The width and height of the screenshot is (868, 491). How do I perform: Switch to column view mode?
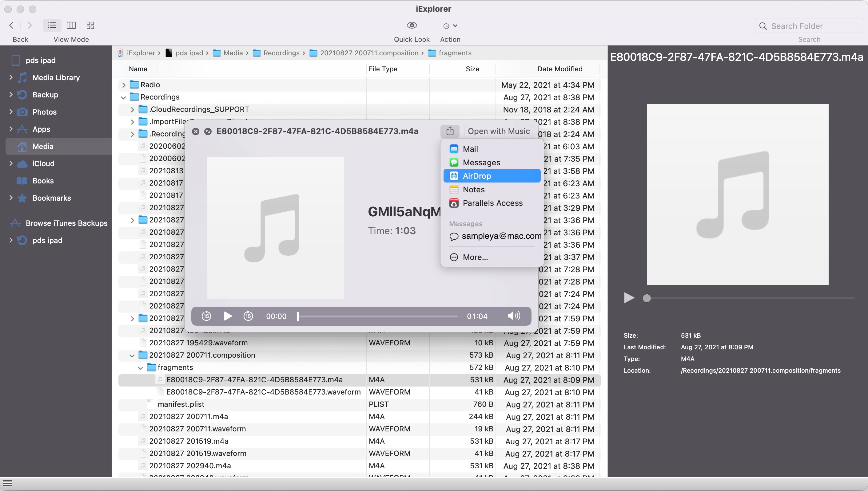[x=71, y=25]
